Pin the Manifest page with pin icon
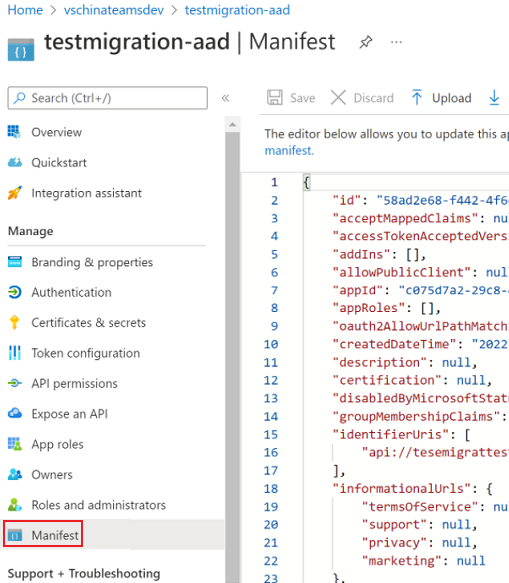The width and height of the screenshot is (509, 583). click(366, 42)
